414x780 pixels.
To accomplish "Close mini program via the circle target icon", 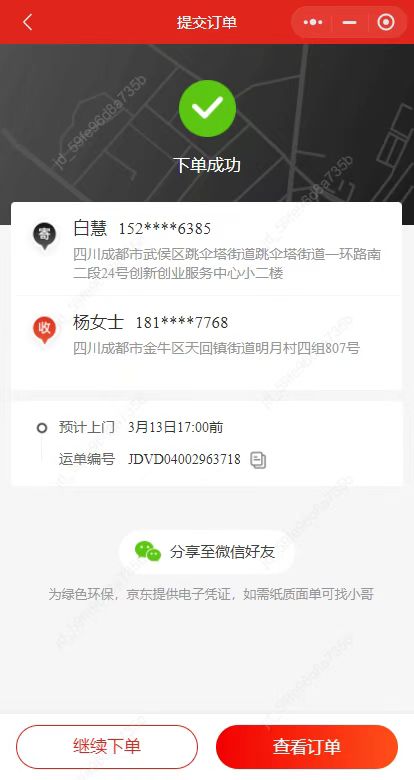I will (386, 22).
